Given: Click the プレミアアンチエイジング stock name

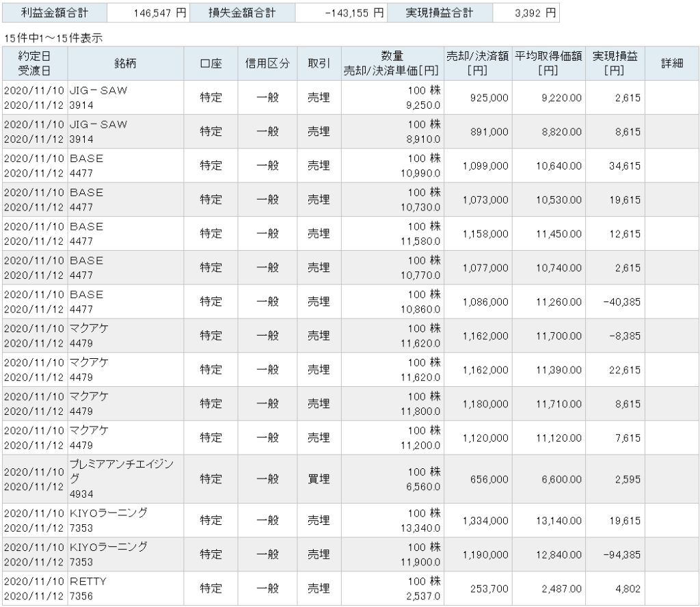Looking at the screenshot, I should [x=122, y=472].
